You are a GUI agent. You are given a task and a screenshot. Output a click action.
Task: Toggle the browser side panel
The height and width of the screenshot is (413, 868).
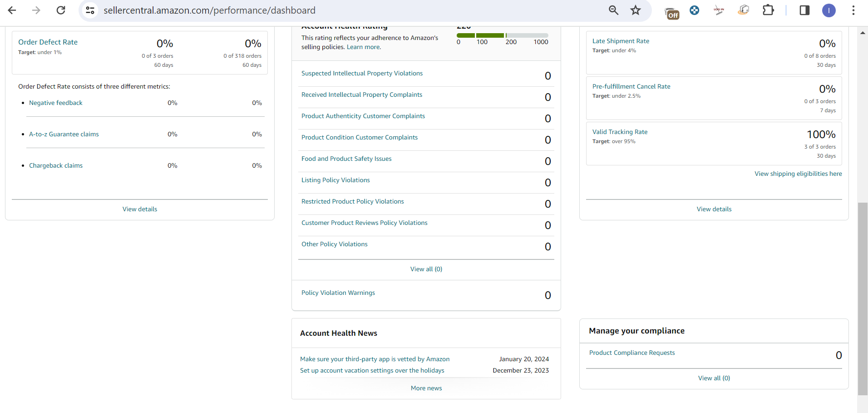click(x=804, y=10)
